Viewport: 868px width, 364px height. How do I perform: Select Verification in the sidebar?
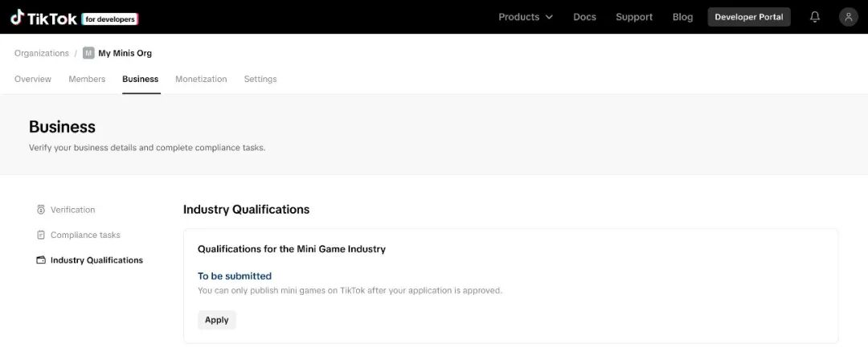pyautogui.click(x=73, y=210)
